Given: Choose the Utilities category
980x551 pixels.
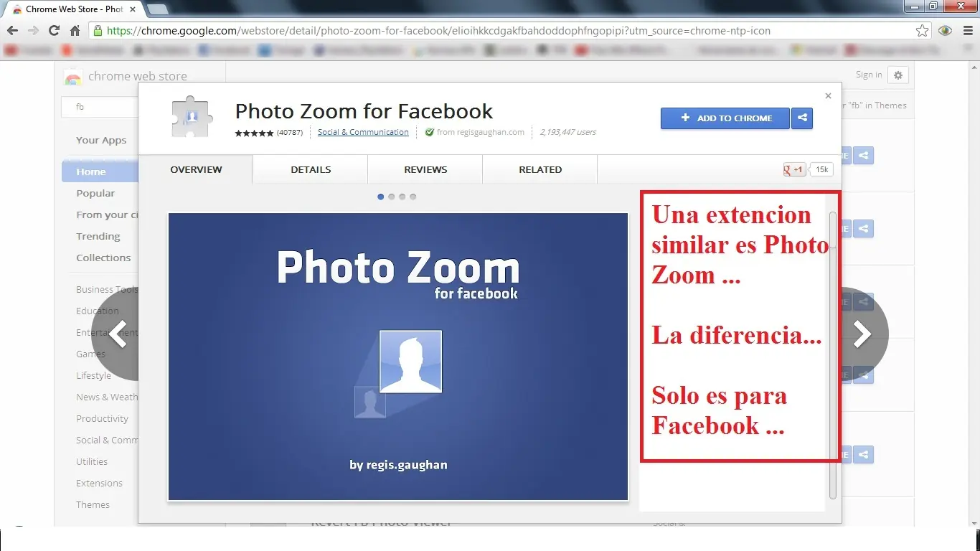Looking at the screenshot, I should coord(92,462).
